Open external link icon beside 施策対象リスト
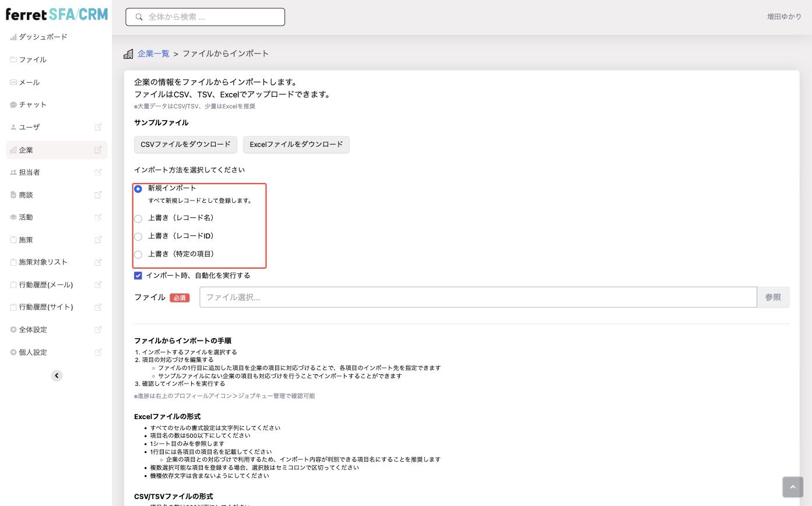 tap(98, 262)
